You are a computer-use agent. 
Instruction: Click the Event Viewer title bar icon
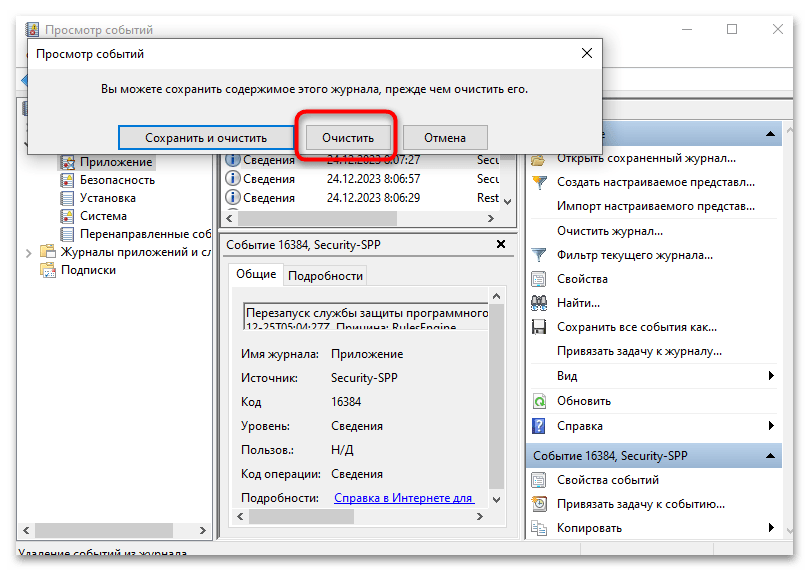[32, 29]
